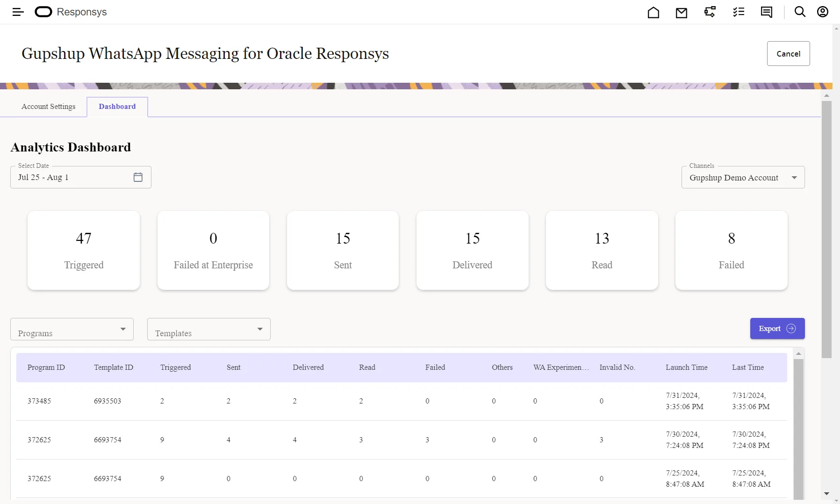Switch to the Account Settings tab
Viewport: 840px width, 504px height.
[x=48, y=107]
